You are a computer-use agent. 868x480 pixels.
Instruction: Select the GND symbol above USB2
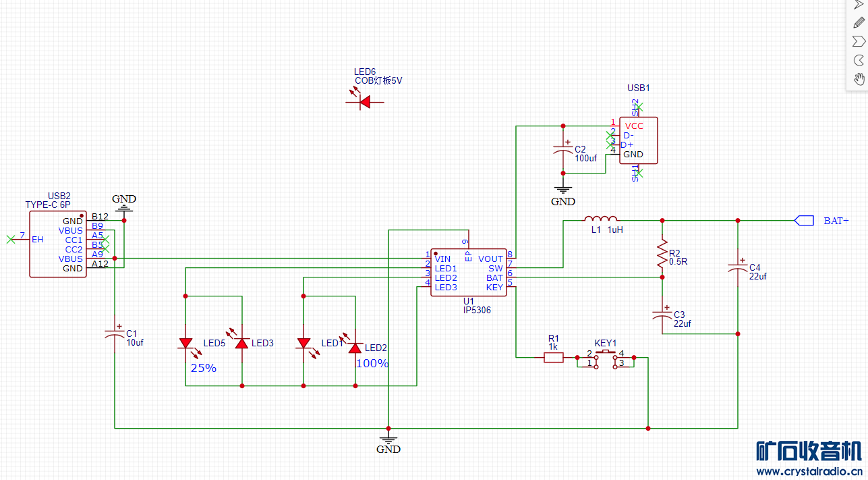[124, 207]
